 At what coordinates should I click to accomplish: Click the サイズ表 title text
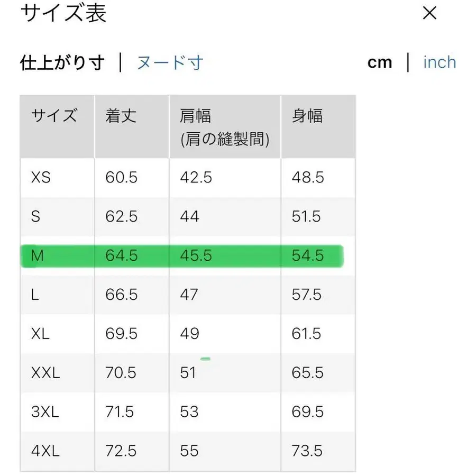click(63, 14)
